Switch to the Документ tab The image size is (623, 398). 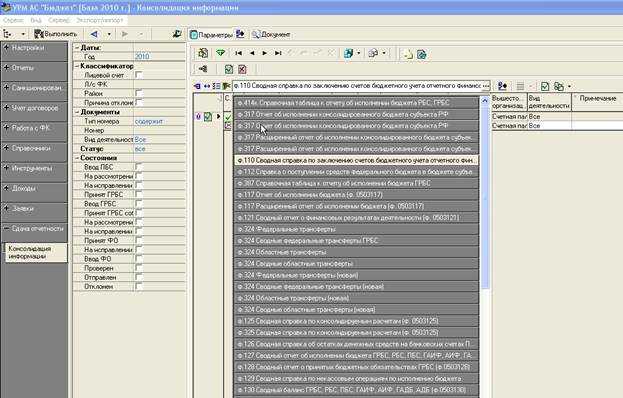tap(271, 35)
